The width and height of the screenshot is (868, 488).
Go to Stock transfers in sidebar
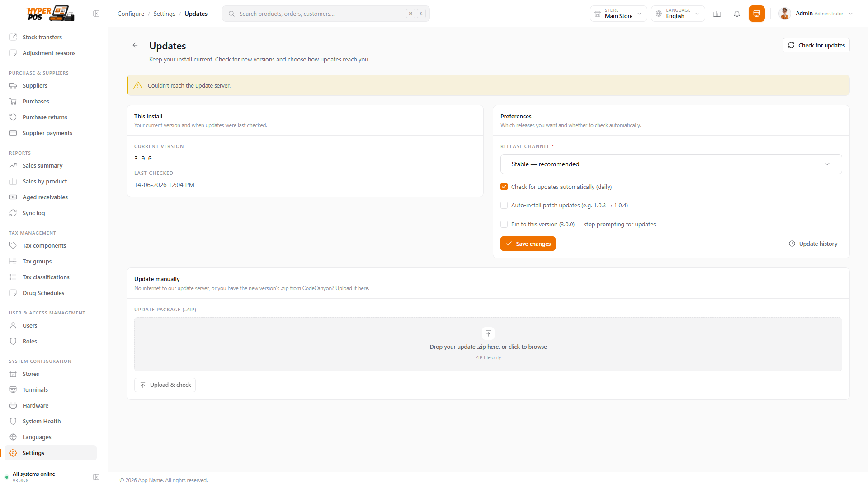[51, 37]
